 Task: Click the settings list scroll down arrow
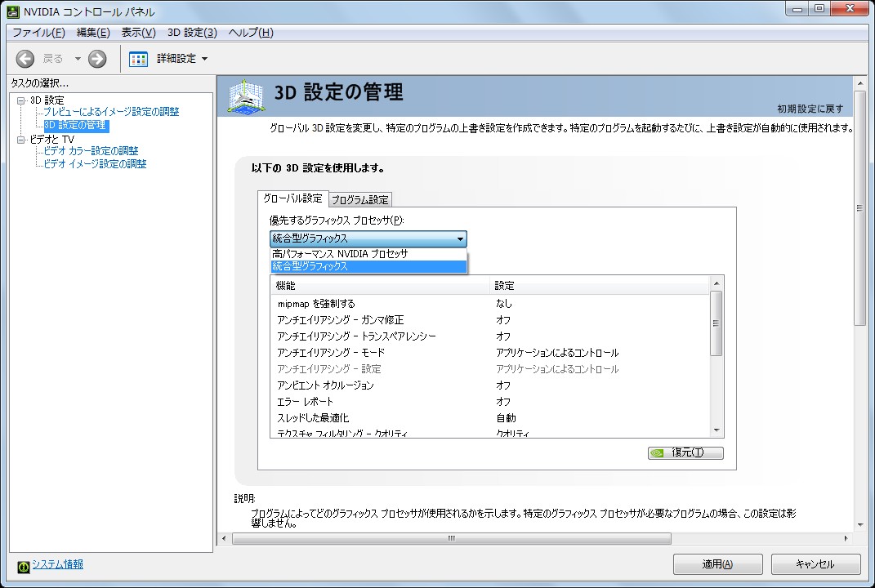pos(717,430)
